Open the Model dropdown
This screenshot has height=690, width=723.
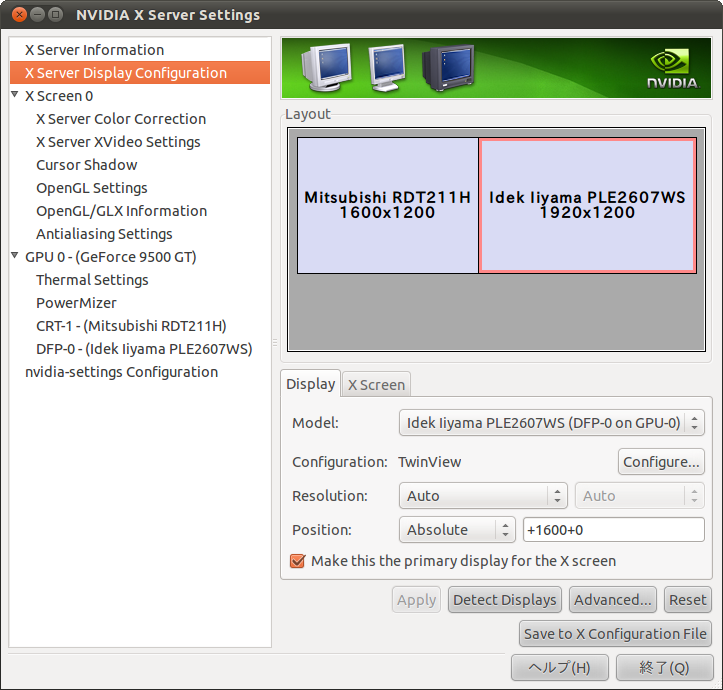tap(551, 423)
